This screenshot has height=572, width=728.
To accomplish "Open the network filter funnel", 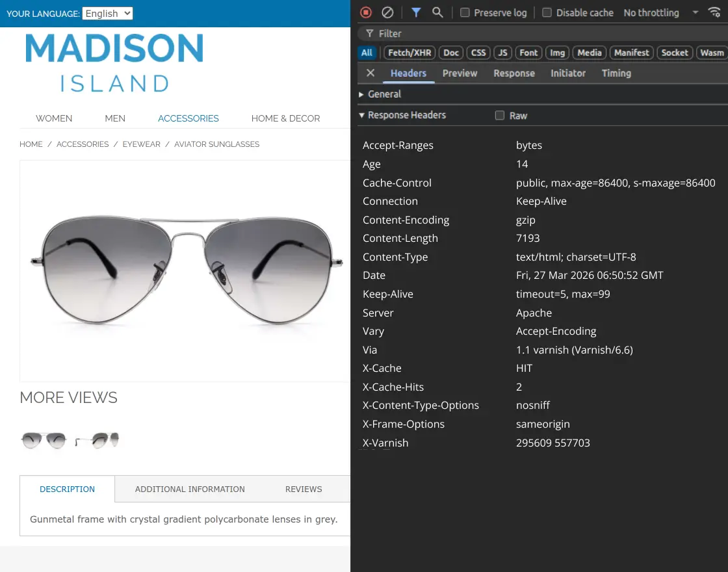I will (416, 12).
